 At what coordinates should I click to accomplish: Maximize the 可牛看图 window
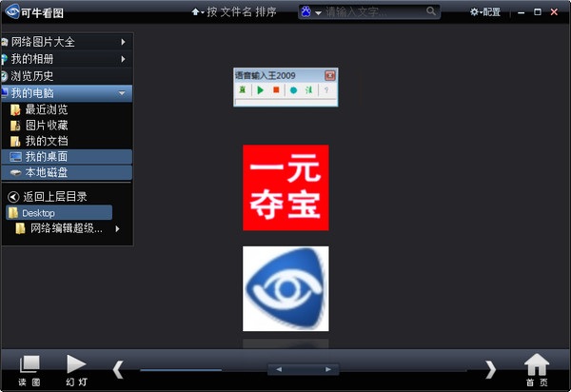(x=537, y=12)
